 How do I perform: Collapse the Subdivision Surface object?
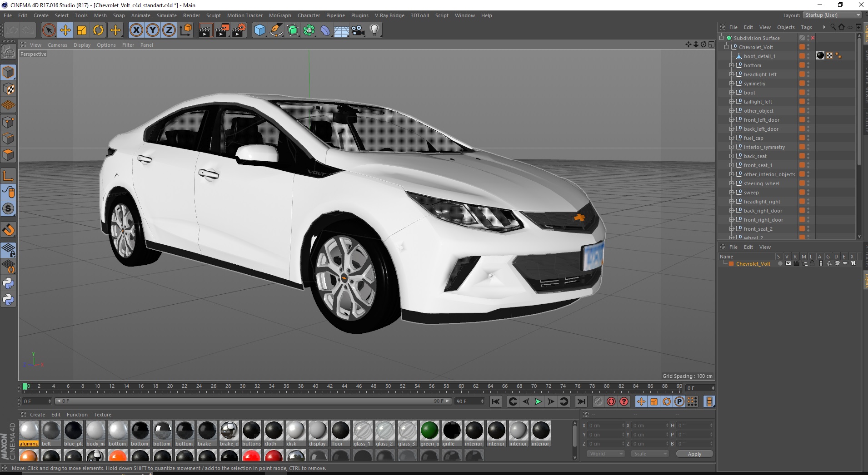coord(722,38)
